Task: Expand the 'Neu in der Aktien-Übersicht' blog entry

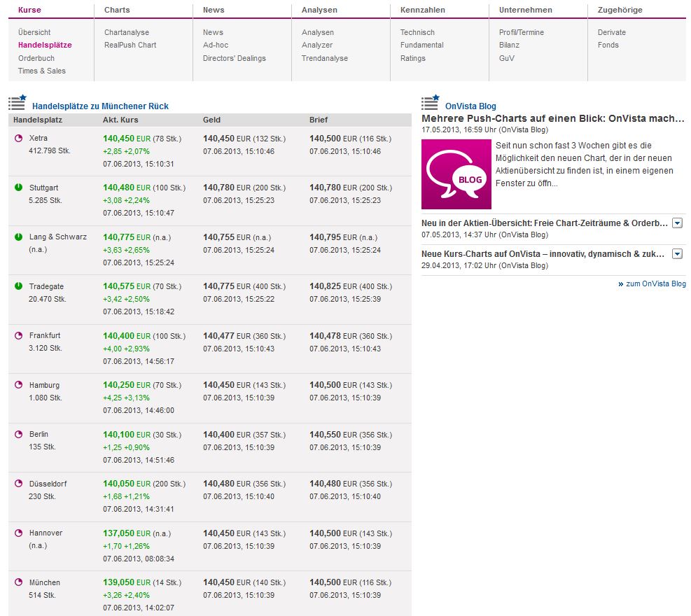Action: 677,223
